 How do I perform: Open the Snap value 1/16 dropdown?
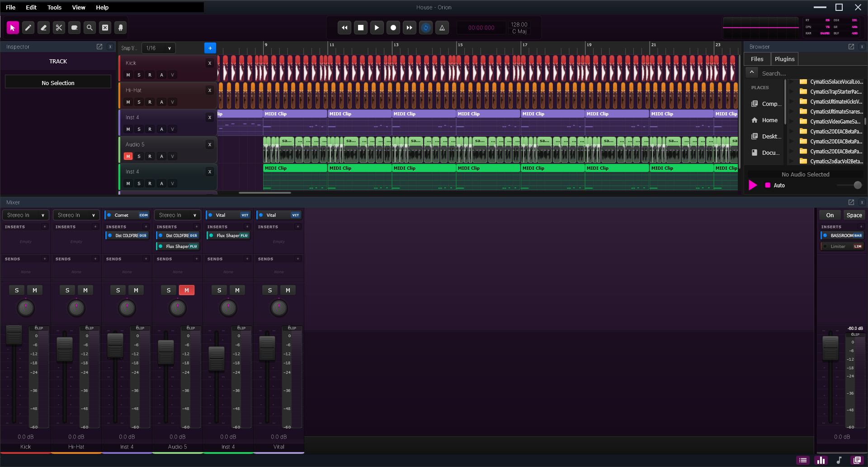[158, 48]
